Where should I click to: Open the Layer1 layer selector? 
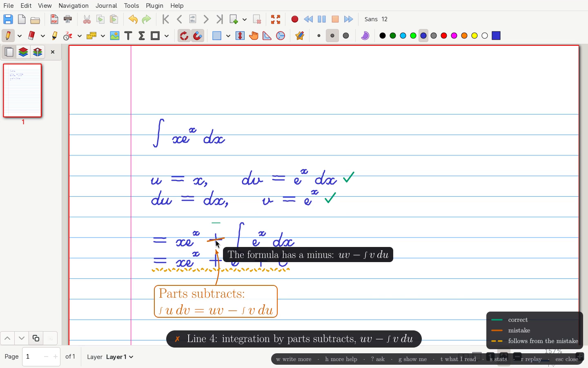pos(120,357)
